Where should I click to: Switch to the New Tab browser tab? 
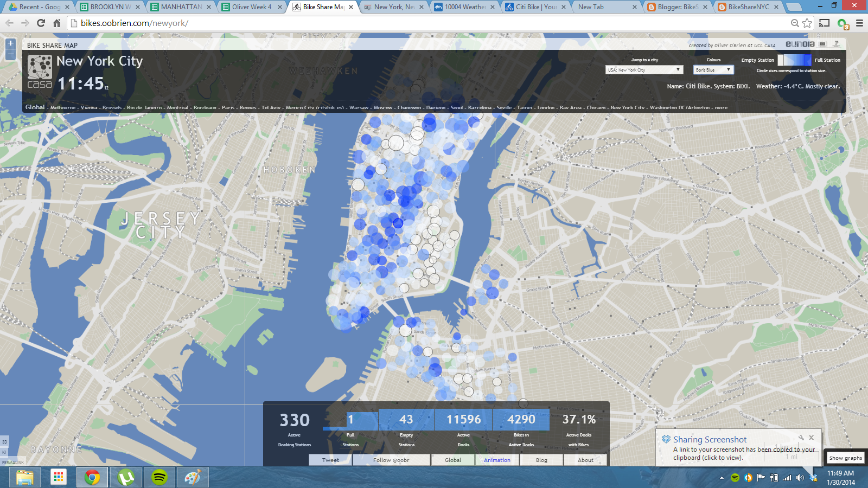pyautogui.click(x=606, y=7)
